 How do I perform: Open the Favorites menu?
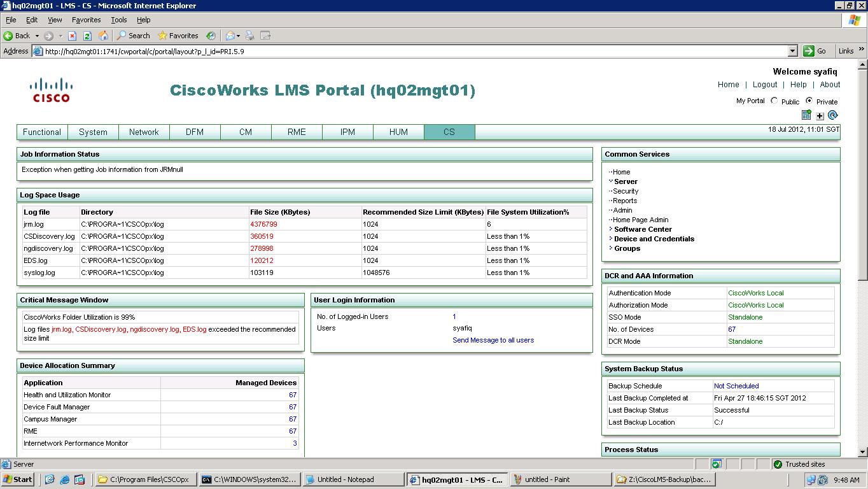86,20
